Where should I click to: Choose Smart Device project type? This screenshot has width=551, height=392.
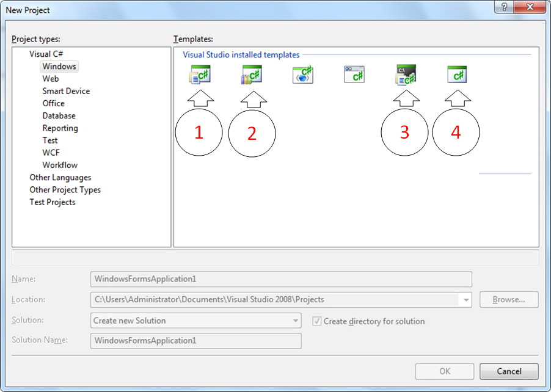coord(66,91)
